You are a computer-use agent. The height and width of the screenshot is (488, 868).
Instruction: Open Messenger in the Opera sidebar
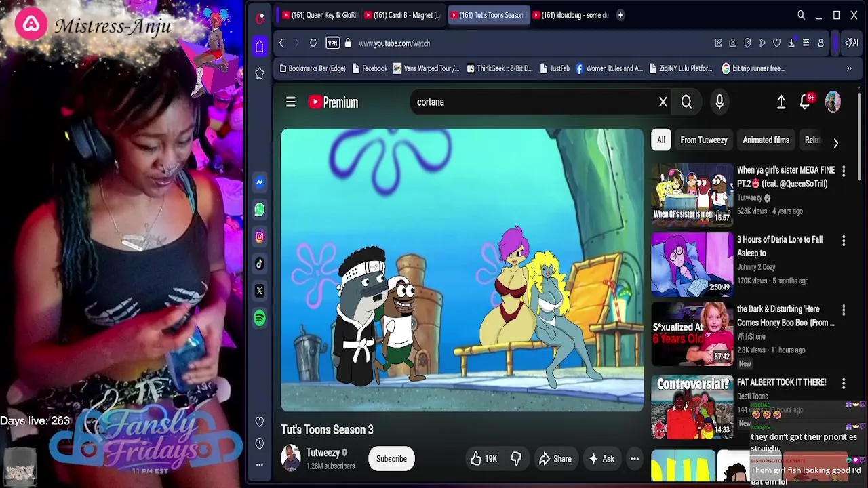(260, 182)
